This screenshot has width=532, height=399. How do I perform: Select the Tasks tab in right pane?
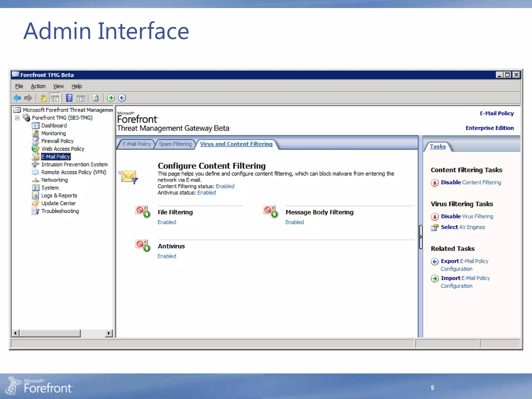pos(438,147)
